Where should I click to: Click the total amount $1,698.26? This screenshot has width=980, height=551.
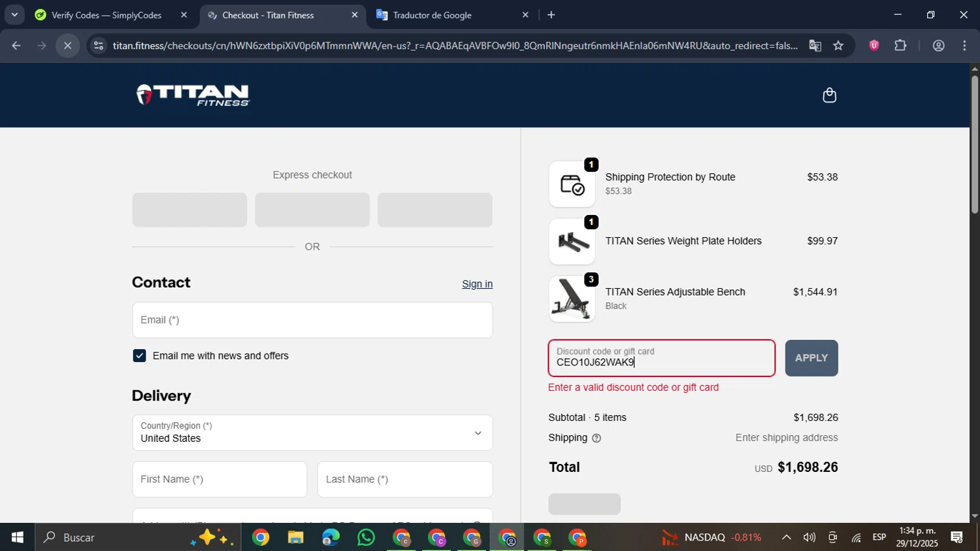(x=808, y=467)
